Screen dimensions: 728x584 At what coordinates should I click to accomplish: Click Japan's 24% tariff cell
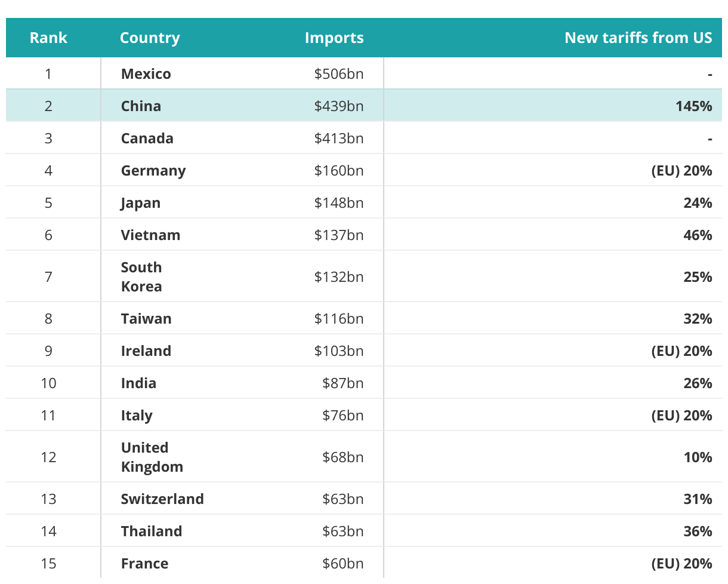click(698, 203)
